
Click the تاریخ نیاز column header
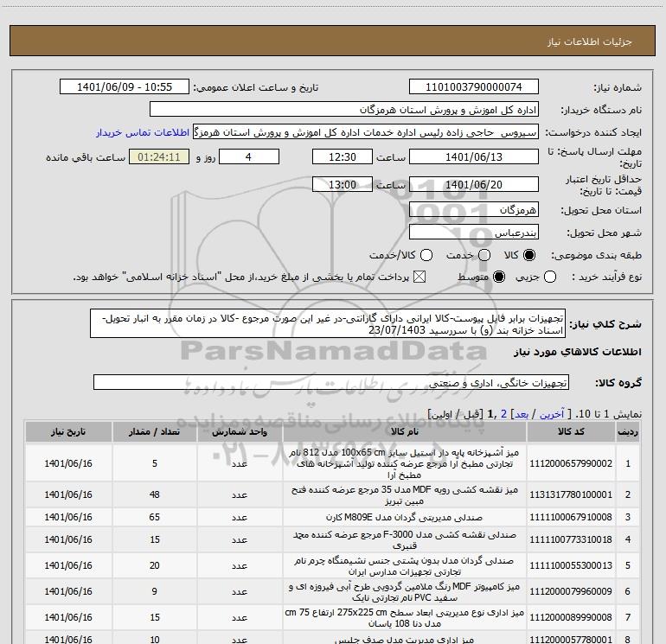coord(68,431)
